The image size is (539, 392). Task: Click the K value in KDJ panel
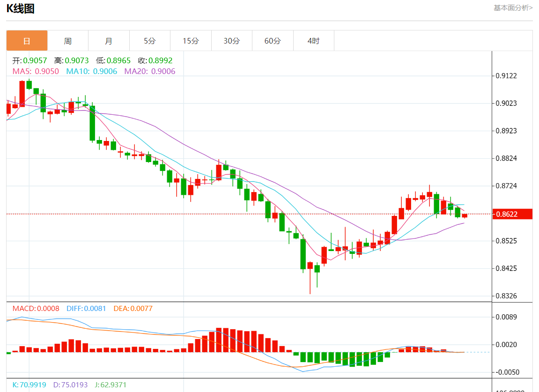(x=30, y=385)
